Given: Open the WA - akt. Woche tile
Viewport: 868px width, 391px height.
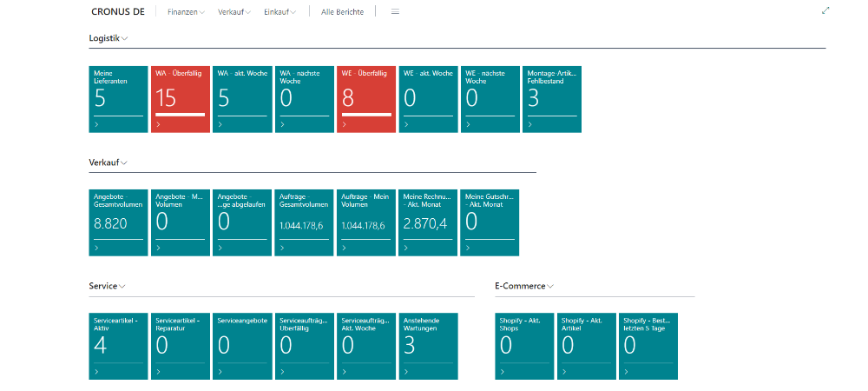Looking at the screenshot, I should [242, 99].
